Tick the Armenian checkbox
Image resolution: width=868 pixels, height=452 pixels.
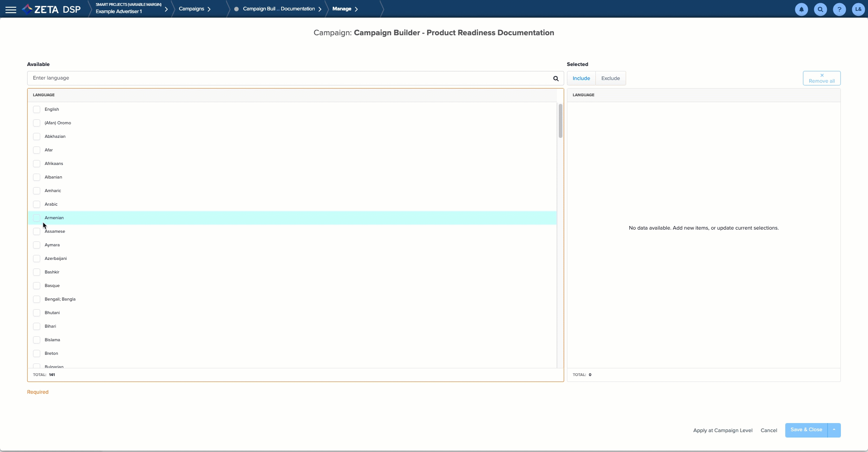coord(37,218)
